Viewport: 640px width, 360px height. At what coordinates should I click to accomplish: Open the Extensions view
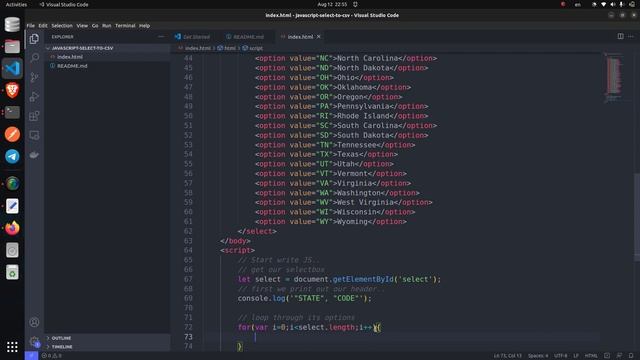[34, 116]
